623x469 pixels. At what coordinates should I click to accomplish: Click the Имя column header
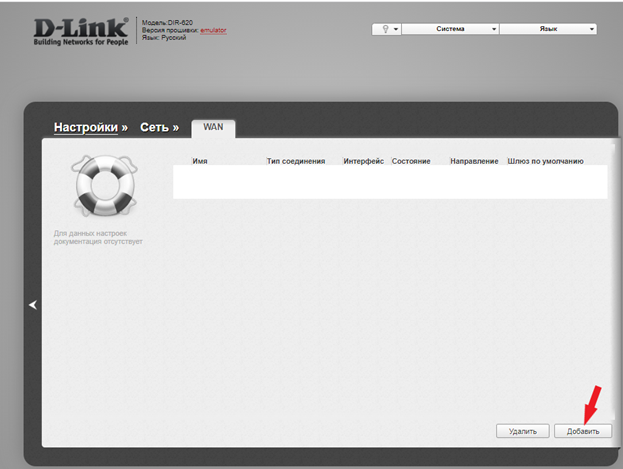(x=199, y=161)
